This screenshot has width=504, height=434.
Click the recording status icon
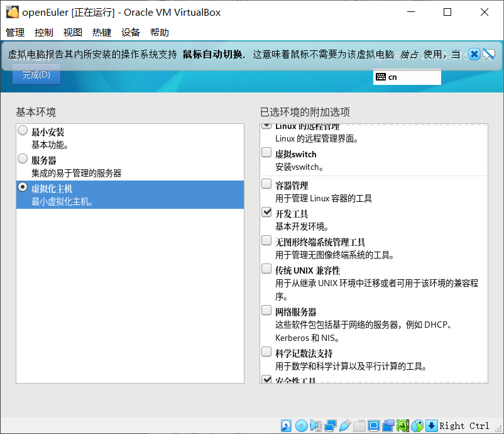388,426
